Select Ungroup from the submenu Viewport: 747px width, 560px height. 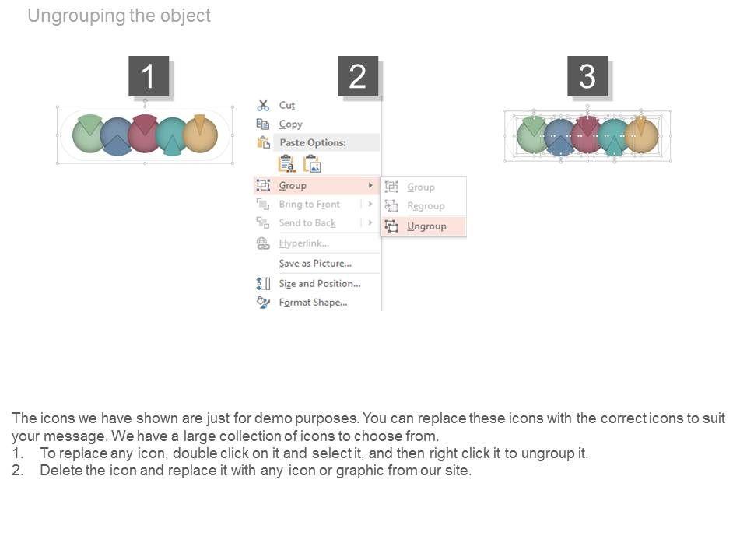pos(426,226)
